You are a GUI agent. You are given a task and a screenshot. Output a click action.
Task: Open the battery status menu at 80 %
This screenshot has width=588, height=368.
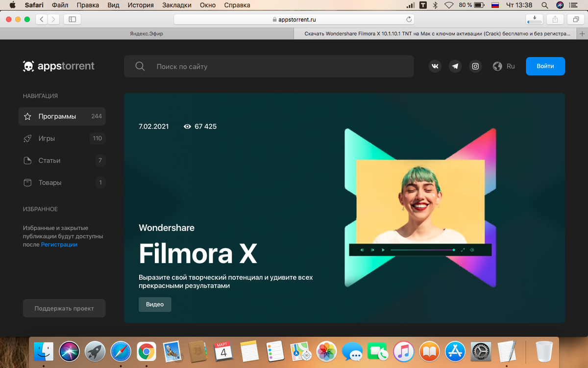point(471,5)
